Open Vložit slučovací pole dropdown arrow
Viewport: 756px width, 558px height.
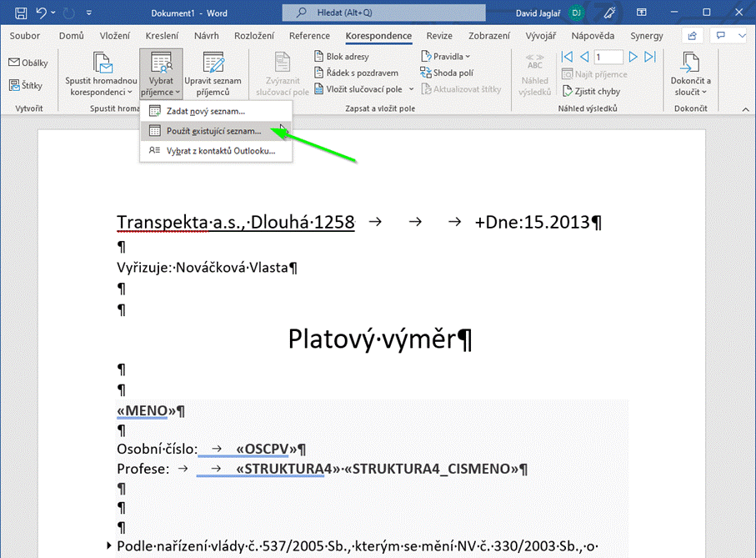(410, 89)
